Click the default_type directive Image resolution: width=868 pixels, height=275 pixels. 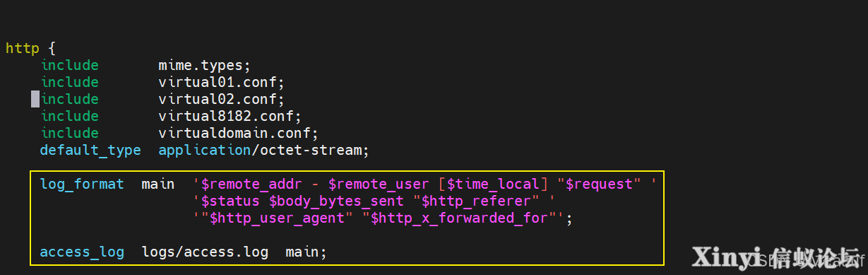point(90,151)
